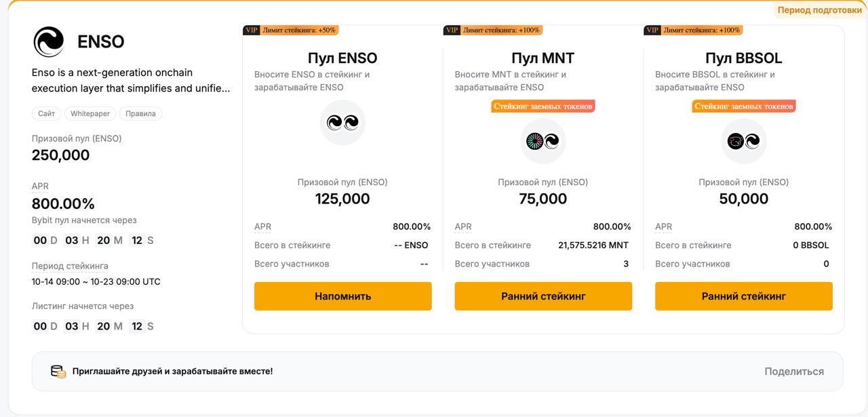Click the BBSOL pool token pair icon
This screenshot has width=868, height=417.
tap(744, 141)
